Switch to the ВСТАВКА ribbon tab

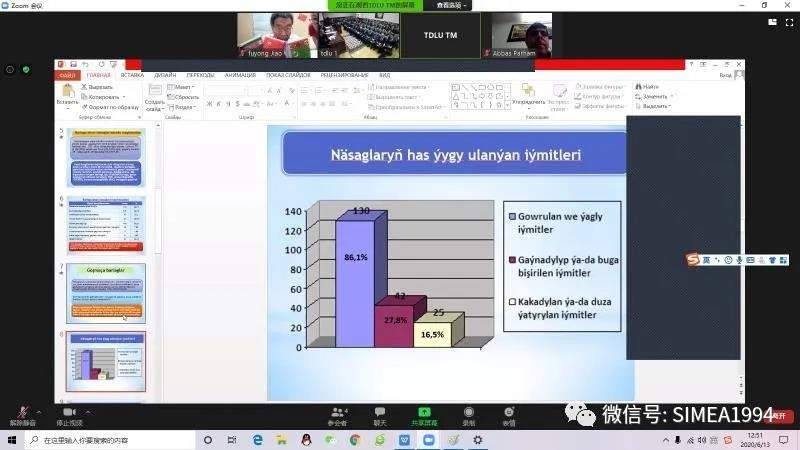pos(132,75)
